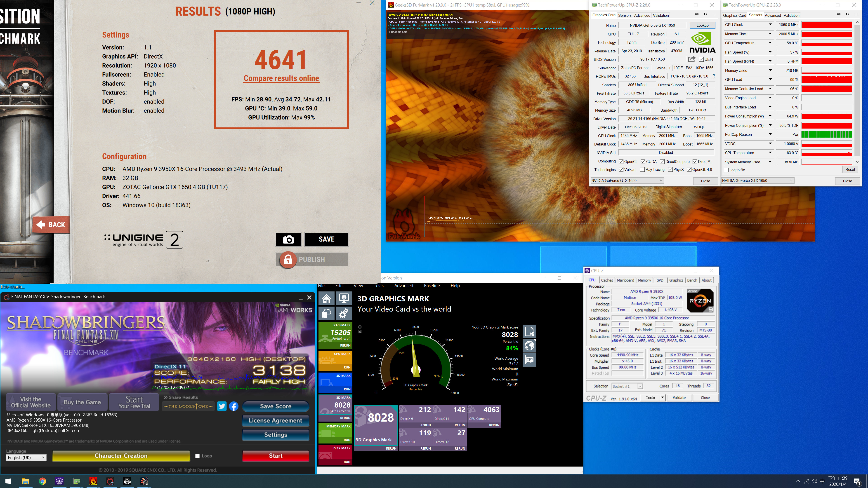Click GPU Load red sensor graph
868x488 pixels.
pyautogui.click(x=827, y=80)
